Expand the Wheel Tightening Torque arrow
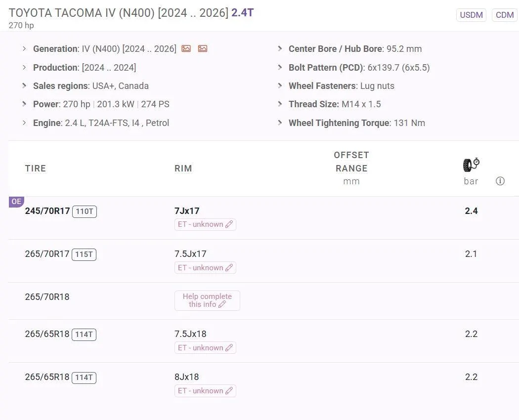 (x=280, y=123)
